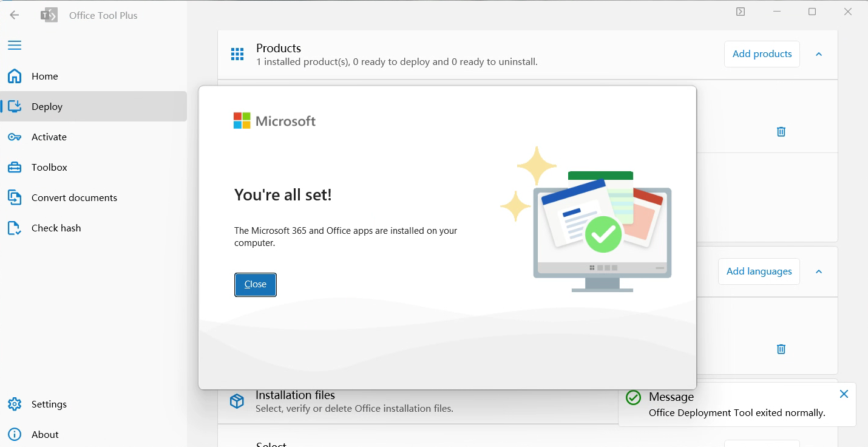Open the Toolbox page
Viewport: 868px width, 447px height.
[x=49, y=167]
